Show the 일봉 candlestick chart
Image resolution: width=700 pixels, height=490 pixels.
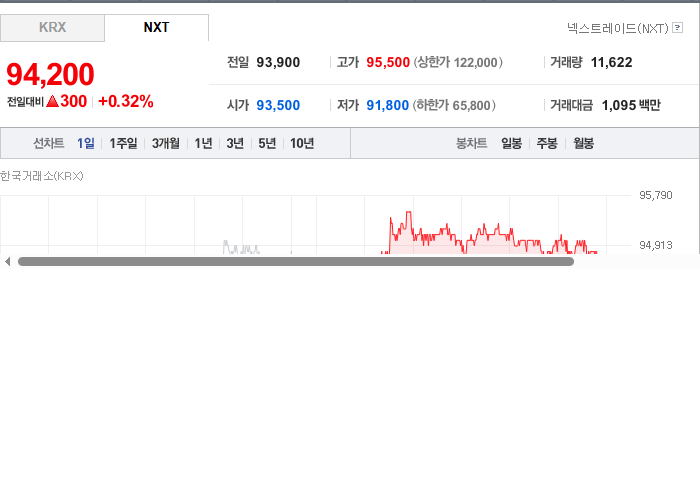pyautogui.click(x=511, y=143)
